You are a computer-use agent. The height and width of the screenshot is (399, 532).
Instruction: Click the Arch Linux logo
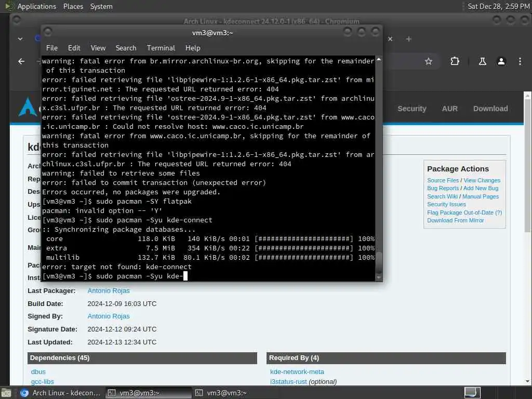(28, 107)
